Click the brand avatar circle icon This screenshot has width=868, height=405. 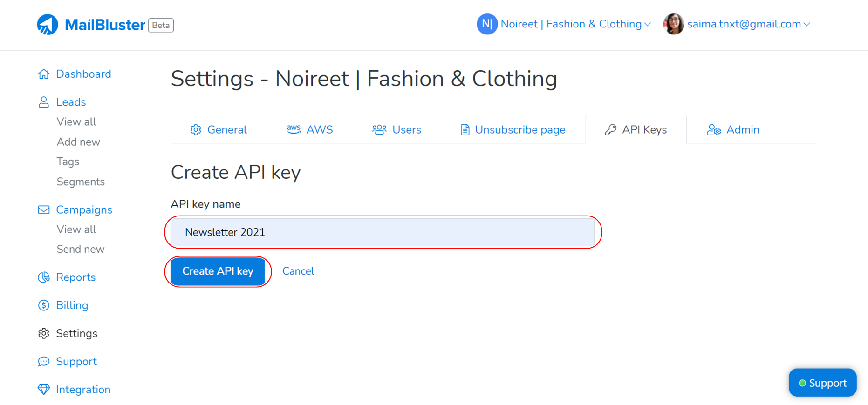tap(487, 24)
